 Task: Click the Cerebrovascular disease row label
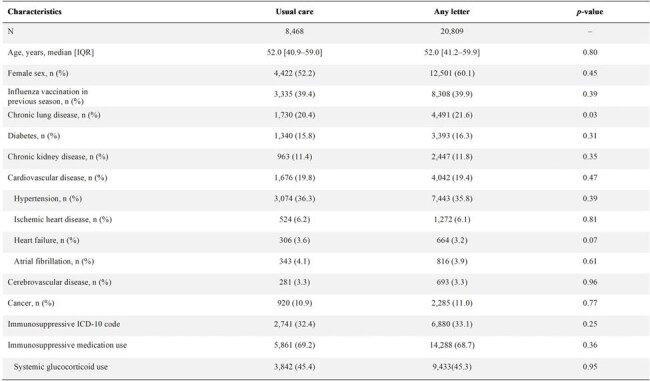(x=59, y=282)
